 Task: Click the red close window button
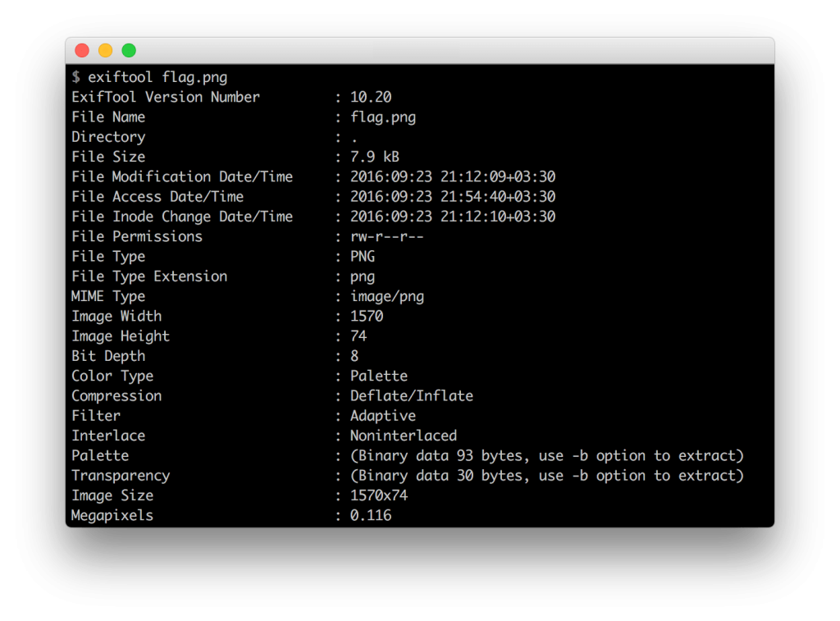[x=82, y=51]
